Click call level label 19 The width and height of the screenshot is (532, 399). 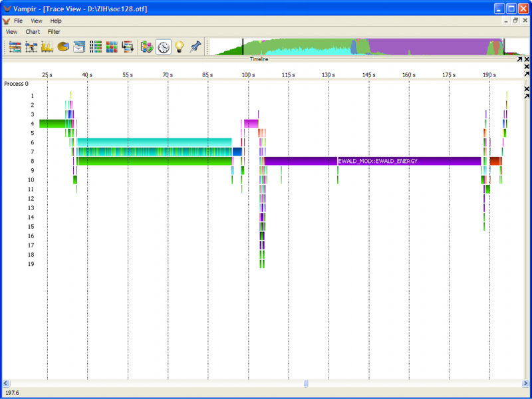tap(31, 264)
